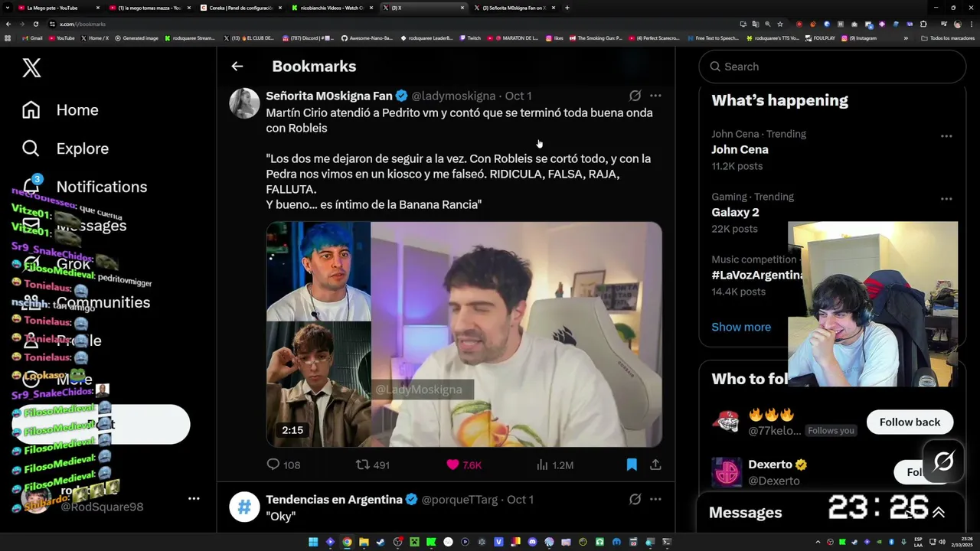Go to Home in X sidebar

pos(60,110)
